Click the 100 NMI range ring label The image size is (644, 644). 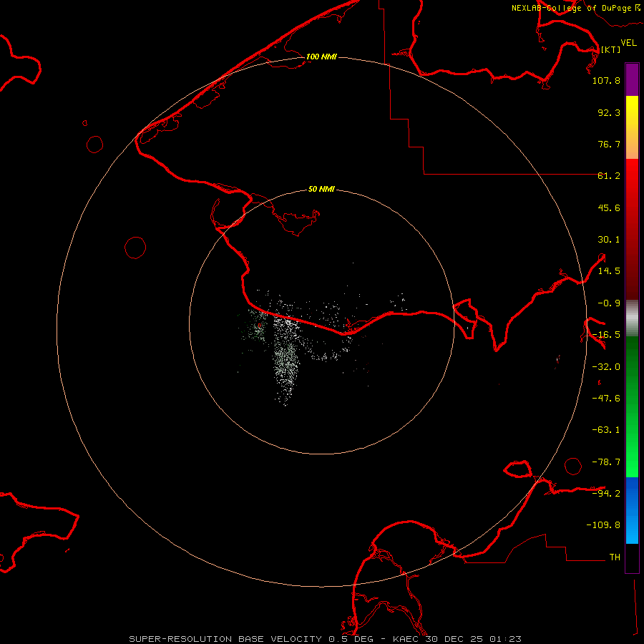[321, 57]
